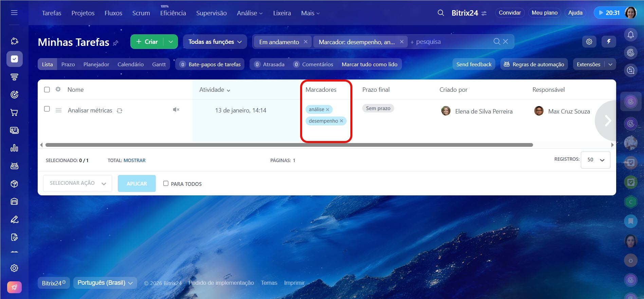
Task: Click the magnifier search icon in top bar
Action: click(x=441, y=13)
